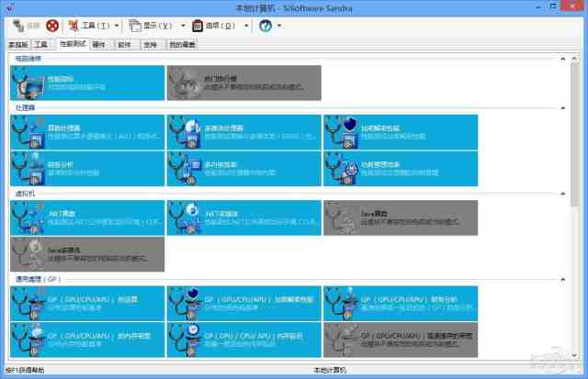Click the help question mark button
The width and height of the screenshot is (588, 379).
pyautogui.click(x=266, y=26)
